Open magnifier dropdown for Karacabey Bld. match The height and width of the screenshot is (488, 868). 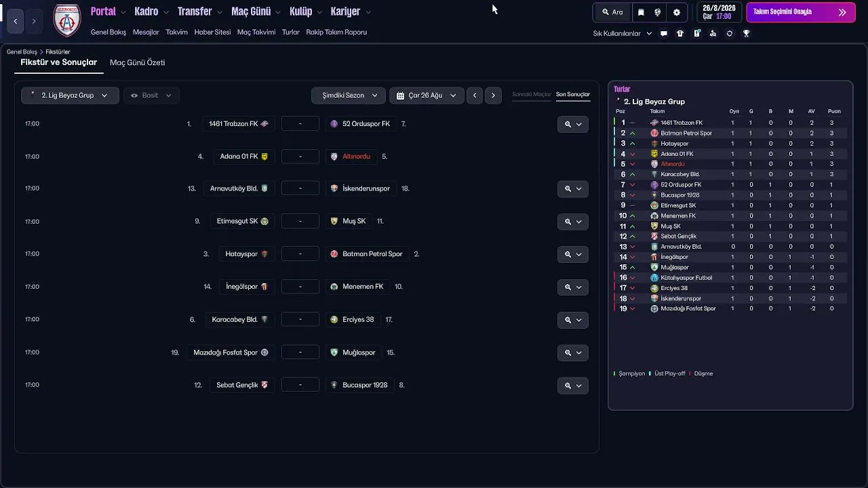(573, 320)
